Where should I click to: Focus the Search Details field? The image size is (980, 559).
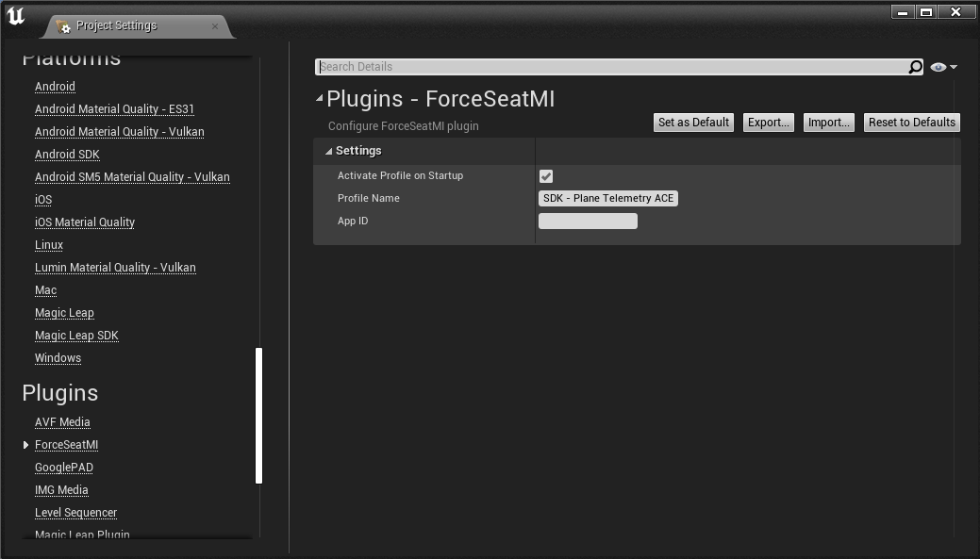pyautogui.click(x=612, y=67)
